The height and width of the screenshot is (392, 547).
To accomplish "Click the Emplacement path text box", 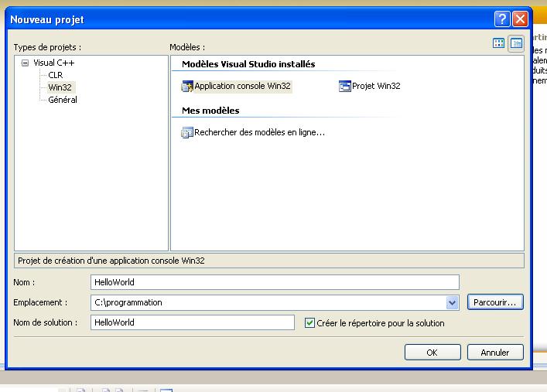I will pos(268,303).
